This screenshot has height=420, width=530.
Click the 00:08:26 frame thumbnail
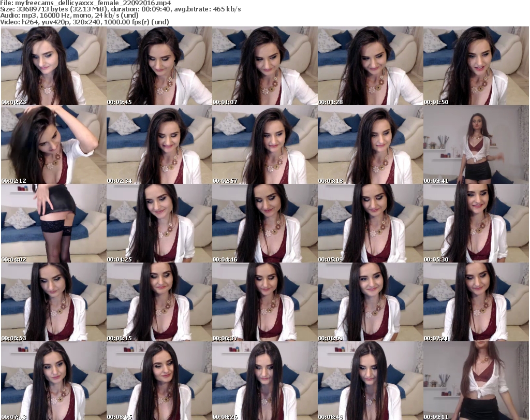[264, 381]
